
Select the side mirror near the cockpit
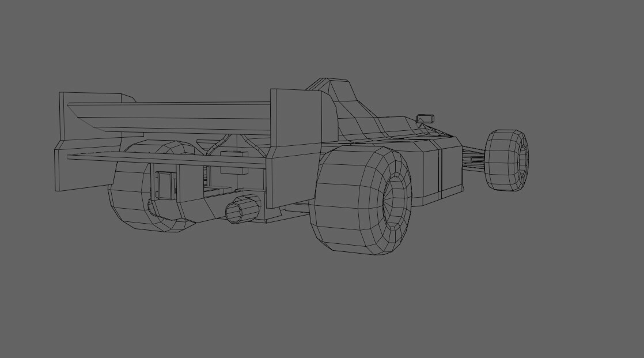click(x=423, y=117)
